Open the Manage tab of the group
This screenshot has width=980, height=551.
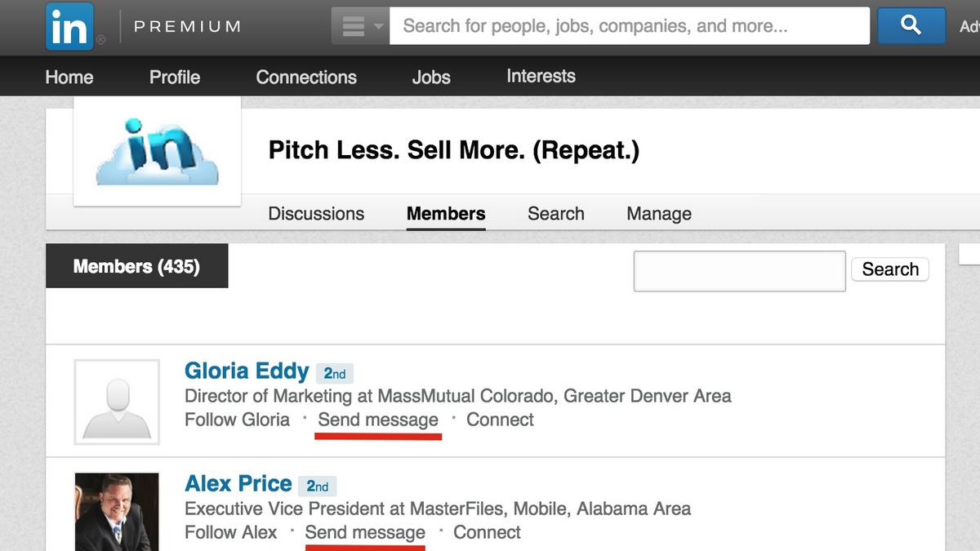(x=658, y=213)
